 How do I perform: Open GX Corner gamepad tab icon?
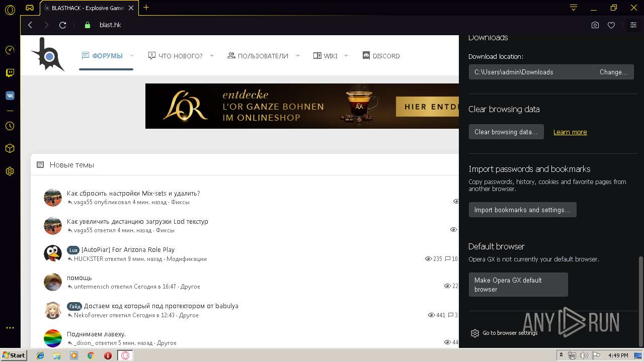[x=30, y=8]
